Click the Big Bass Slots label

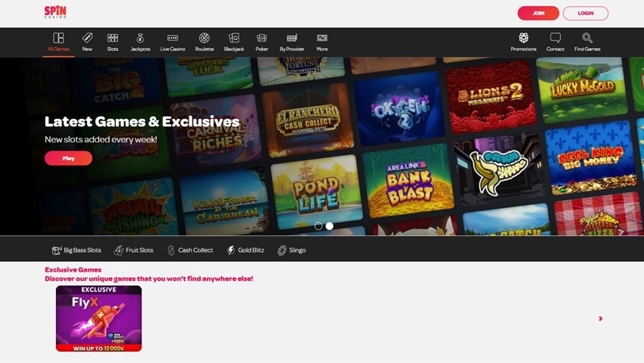pos(82,250)
